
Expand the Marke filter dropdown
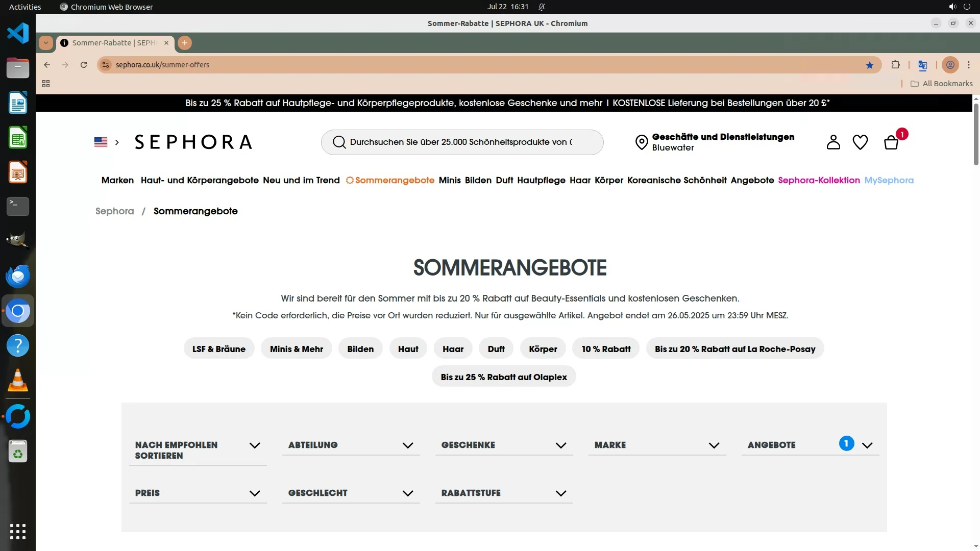coord(714,445)
